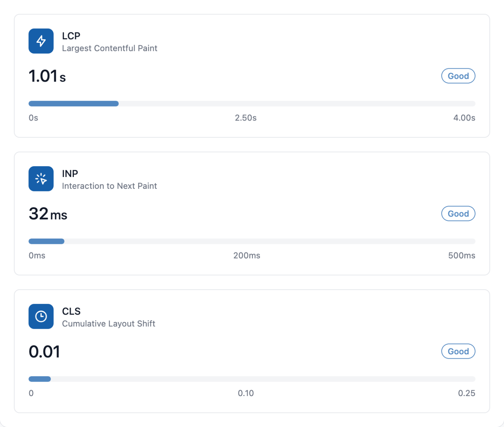Click the 500ms scale end label
504x427 pixels.
pyautogui.click(x=462, y=256)
